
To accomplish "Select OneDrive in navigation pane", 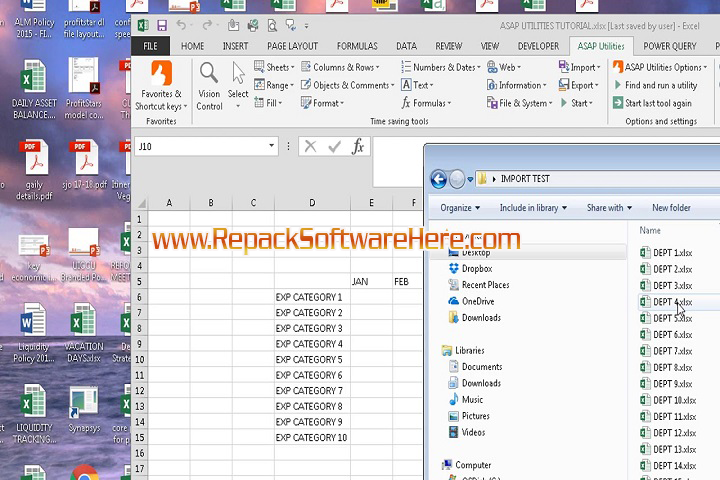I will [x=472, y=301].
